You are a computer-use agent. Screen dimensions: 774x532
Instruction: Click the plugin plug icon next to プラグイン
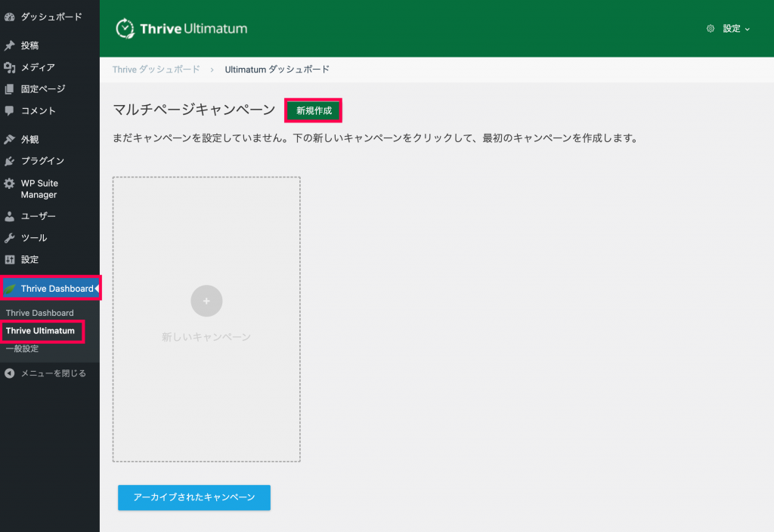(x=9, y=161)
